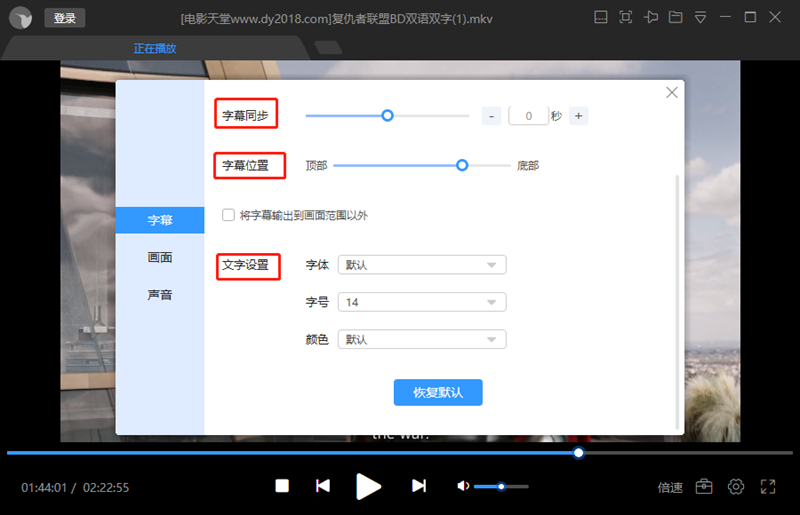The width and height of the screenshot is (800, 515).
Task: Open the folder icon in title bar
Action: click(x=675, y=17)
